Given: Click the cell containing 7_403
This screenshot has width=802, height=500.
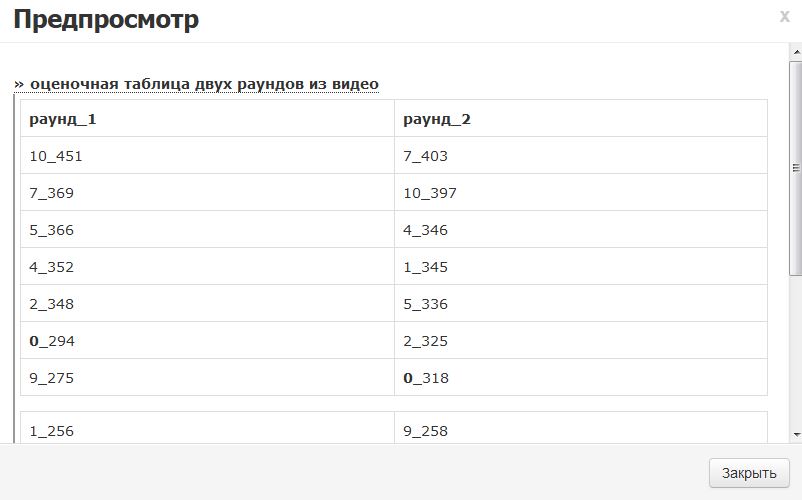Looking at the screenshot, I should [580, 156].
